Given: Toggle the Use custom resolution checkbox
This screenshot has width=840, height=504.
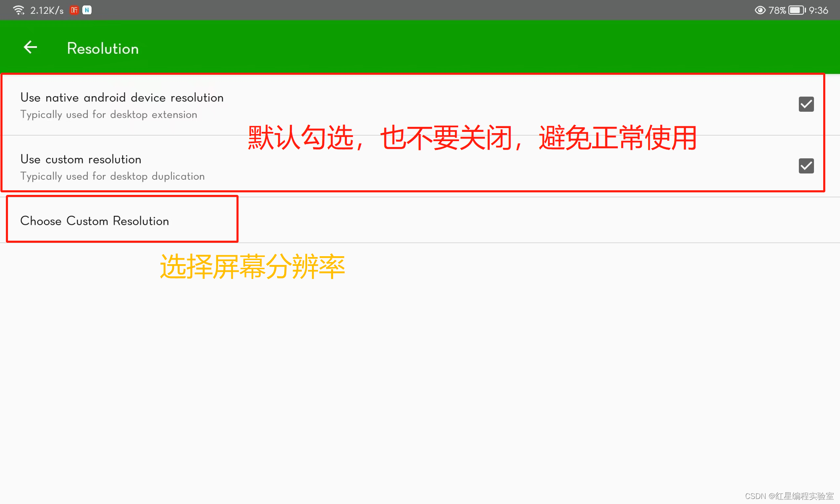Looking at the screenshot, I should click(x=806, y=166).
